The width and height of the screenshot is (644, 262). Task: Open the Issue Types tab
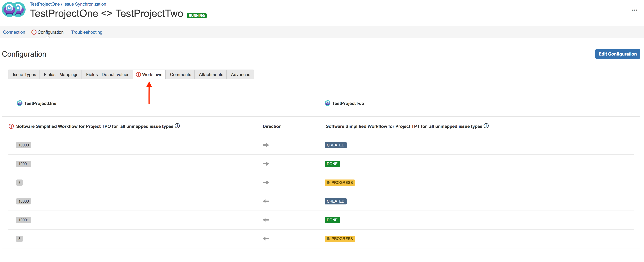click(x=24, y=74)
